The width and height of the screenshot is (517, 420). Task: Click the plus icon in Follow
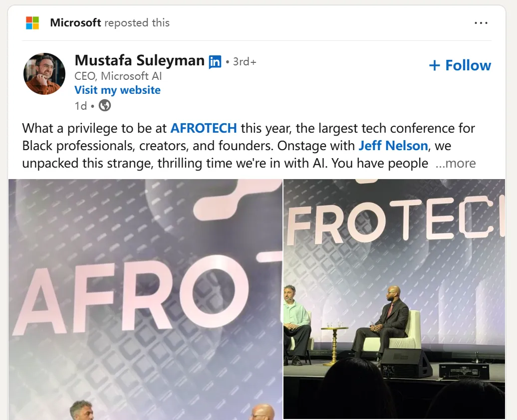point(435,65)
